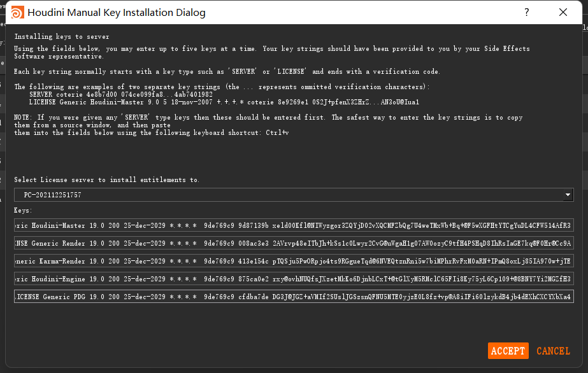Image resolution: width=588 pixels, height=373 pixels.
Task: Click the Ctrl+v keyboard shortcut line
Action: point(151,132)
